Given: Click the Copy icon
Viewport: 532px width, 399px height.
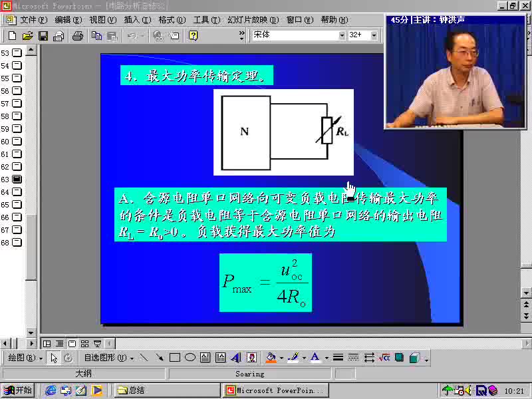Looking at the screenshot, I should coord(96,36).
